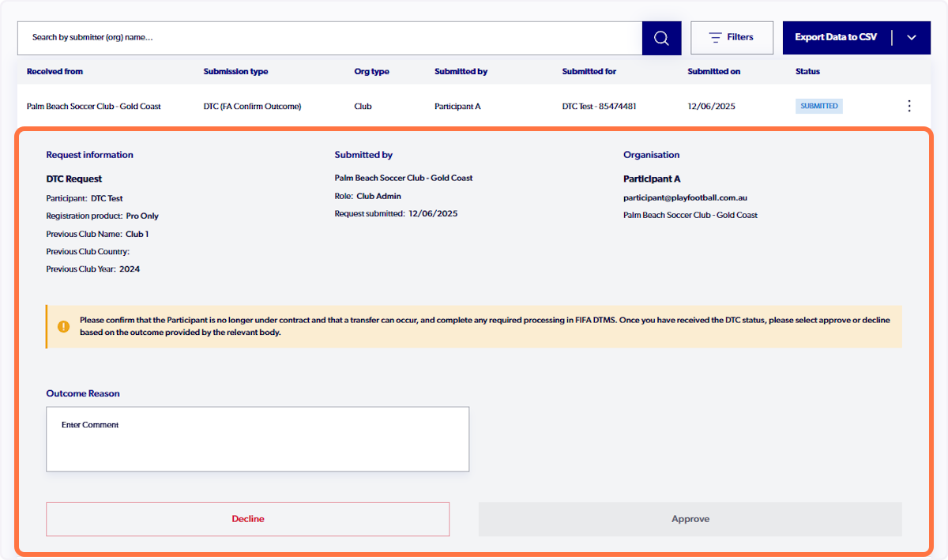Screen dimensions: 948x560
Task: Open the three-dot row actions menu
Action: click(909, 106)
